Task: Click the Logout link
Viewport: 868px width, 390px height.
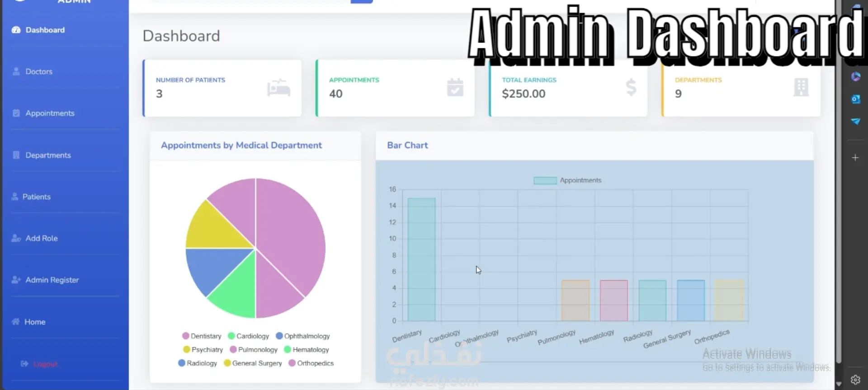Action: 45,364
